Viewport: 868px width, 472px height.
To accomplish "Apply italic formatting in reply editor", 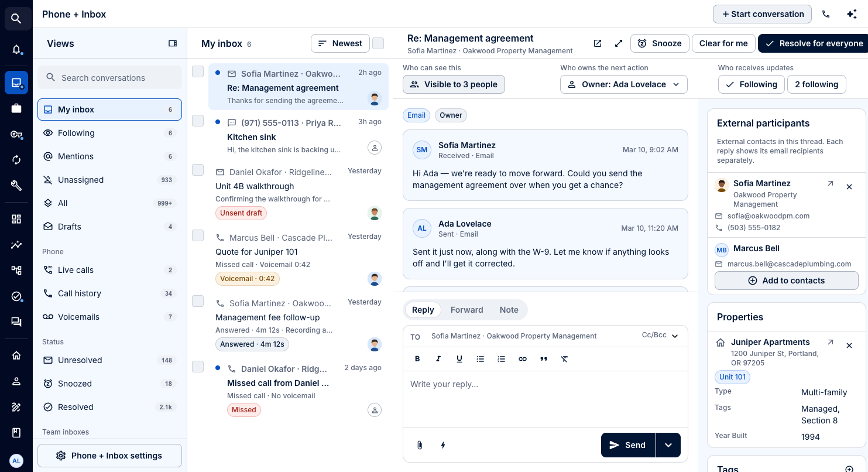I will (438, 359).
